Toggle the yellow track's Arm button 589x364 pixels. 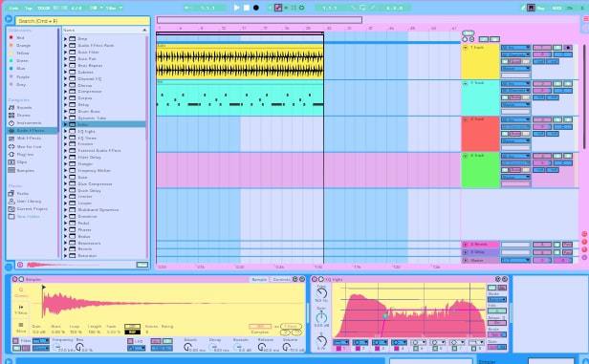(x=568, y=48)
